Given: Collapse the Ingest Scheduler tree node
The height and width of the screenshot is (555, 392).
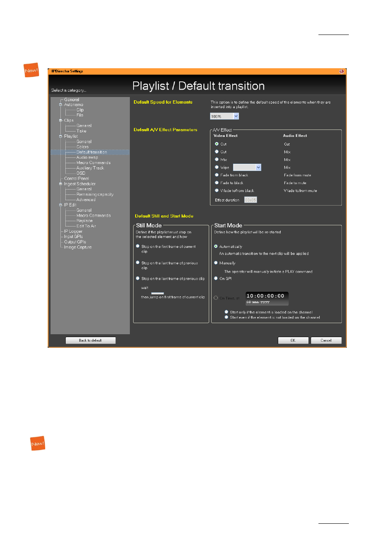Looking at the screenshot, I should [60, 184].
